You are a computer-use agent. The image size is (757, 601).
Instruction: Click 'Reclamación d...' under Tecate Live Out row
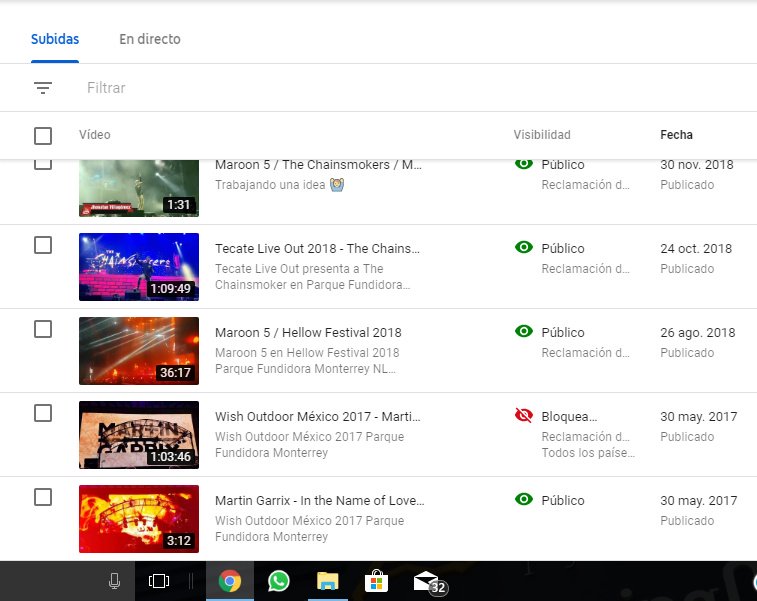pos(585,269)
